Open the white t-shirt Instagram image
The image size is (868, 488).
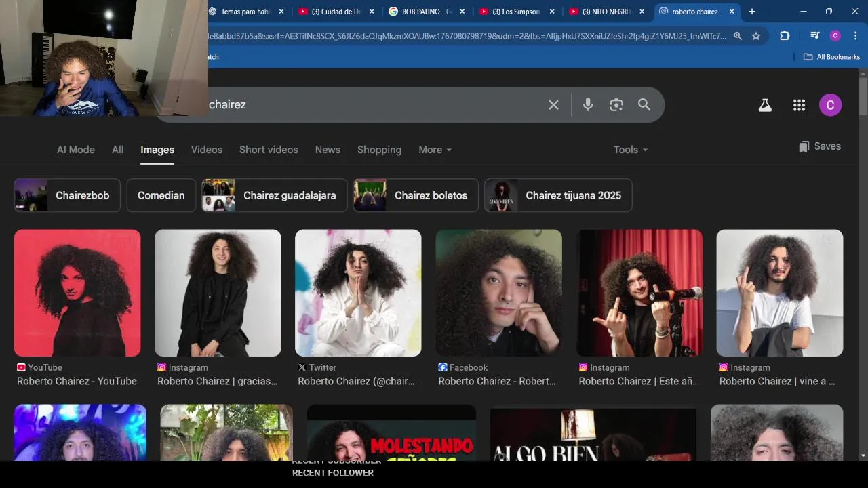coord(780,293)
